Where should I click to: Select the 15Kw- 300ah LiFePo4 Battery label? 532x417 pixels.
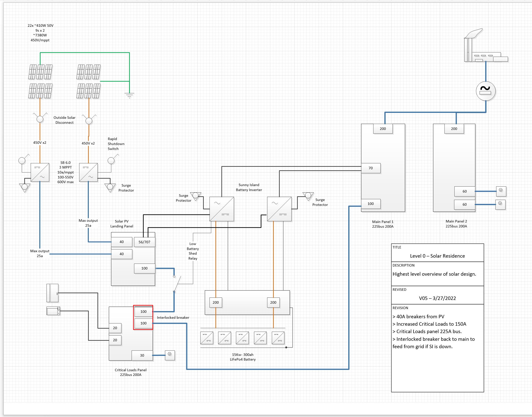click(243, 357)
